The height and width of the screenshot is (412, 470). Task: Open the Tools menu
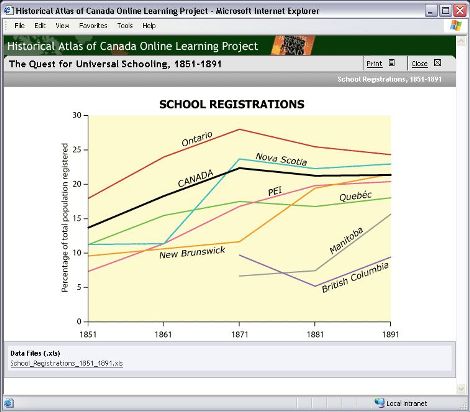click(125, 26)
